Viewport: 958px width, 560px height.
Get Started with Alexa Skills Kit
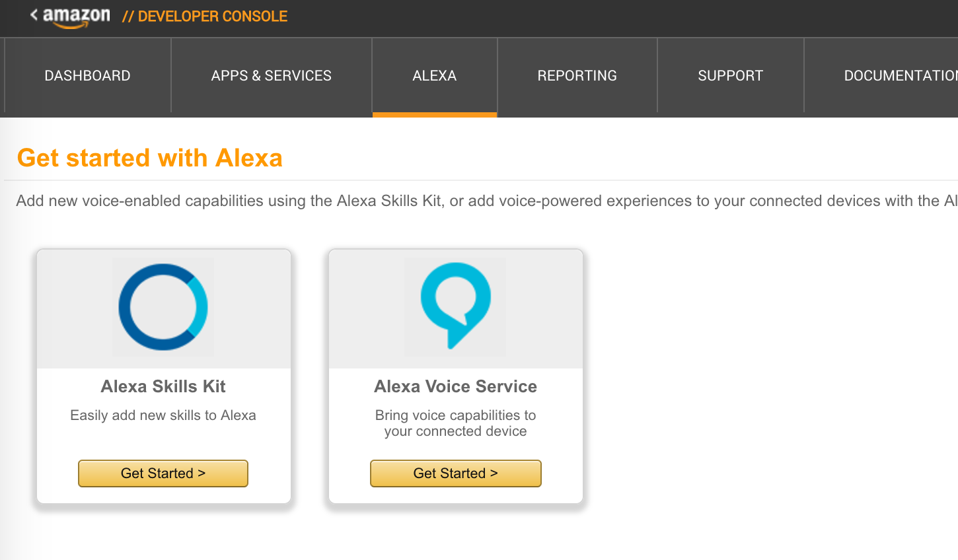pyautogui.click(x=163, y=473)
